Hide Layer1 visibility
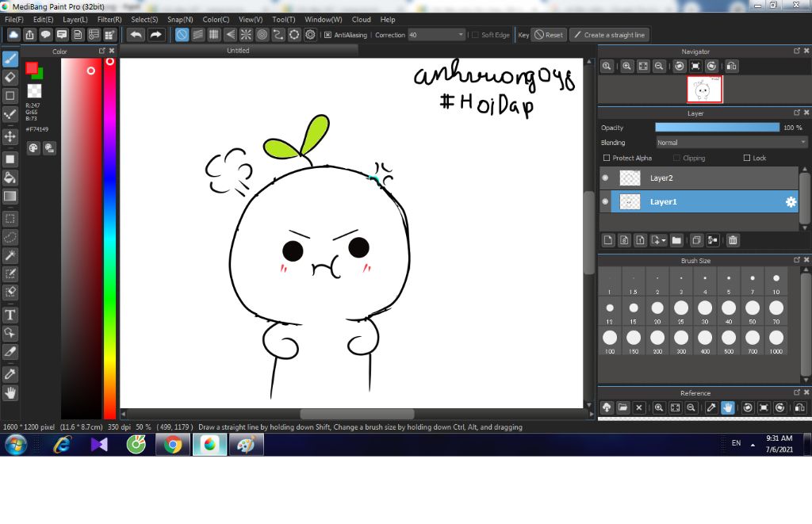This screenshot has width=812, height=524. click(605, 201)
